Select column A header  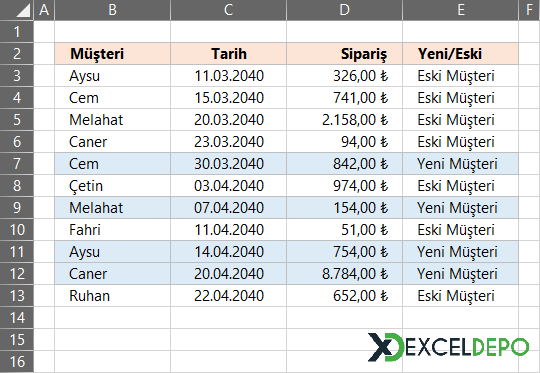click(x=44, y=10)
